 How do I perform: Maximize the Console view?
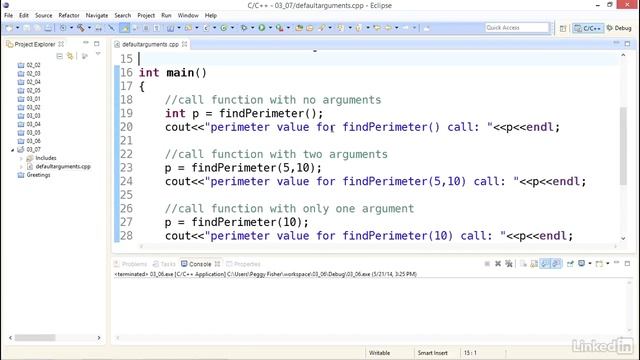pyautogui.click(x=627, y=263)
